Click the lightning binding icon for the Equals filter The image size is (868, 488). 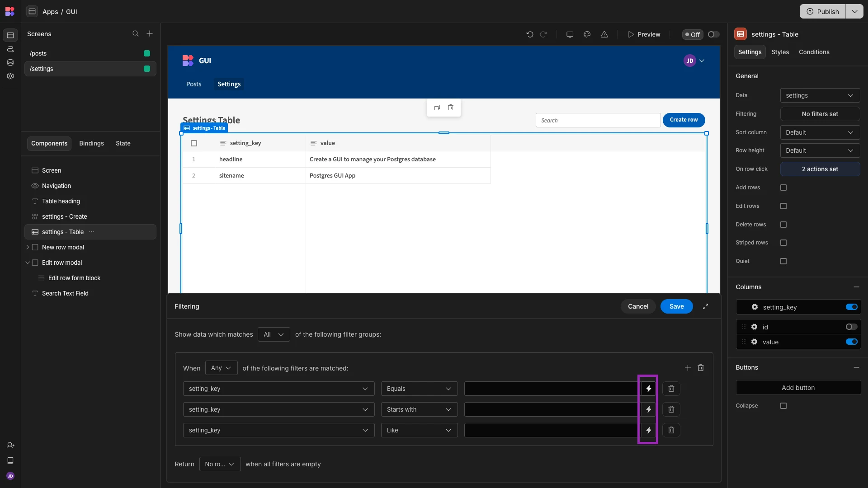(x=648, y=389)
